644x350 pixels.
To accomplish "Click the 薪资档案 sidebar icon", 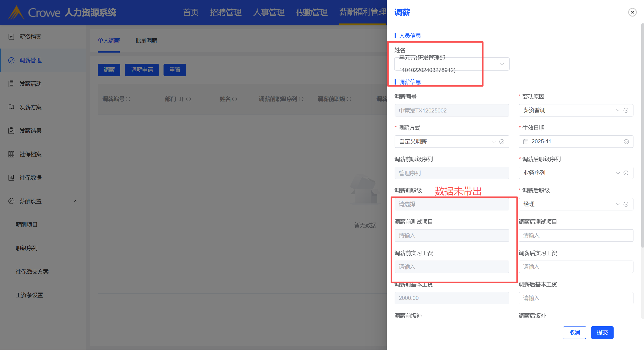I will pyautogui.click(x=11, y=37).
